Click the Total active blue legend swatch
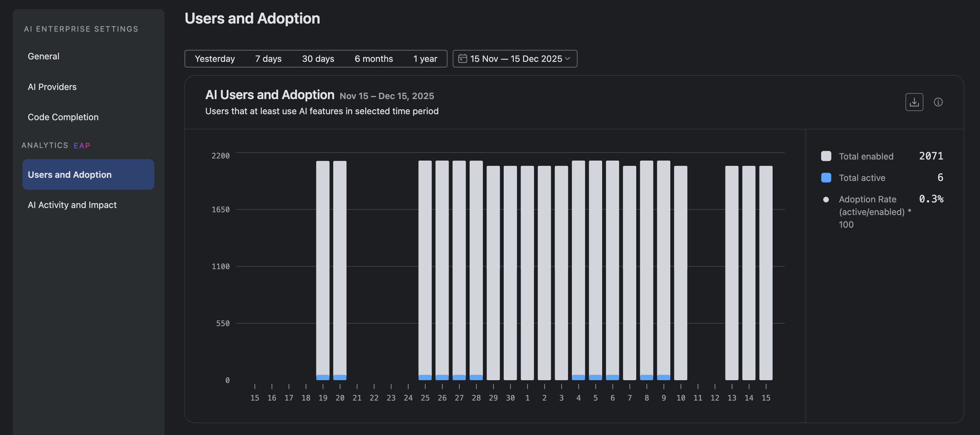 click(826, 177)
